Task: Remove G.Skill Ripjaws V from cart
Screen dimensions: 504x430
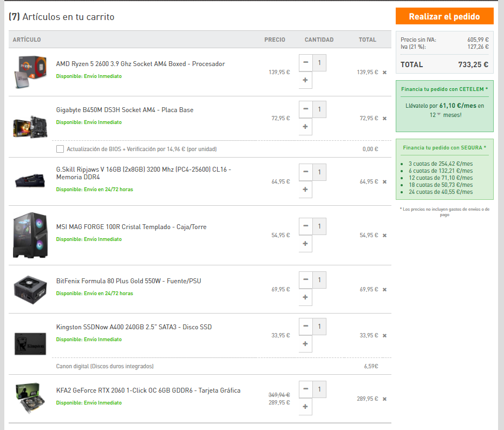Action: (x=384, y=182)
